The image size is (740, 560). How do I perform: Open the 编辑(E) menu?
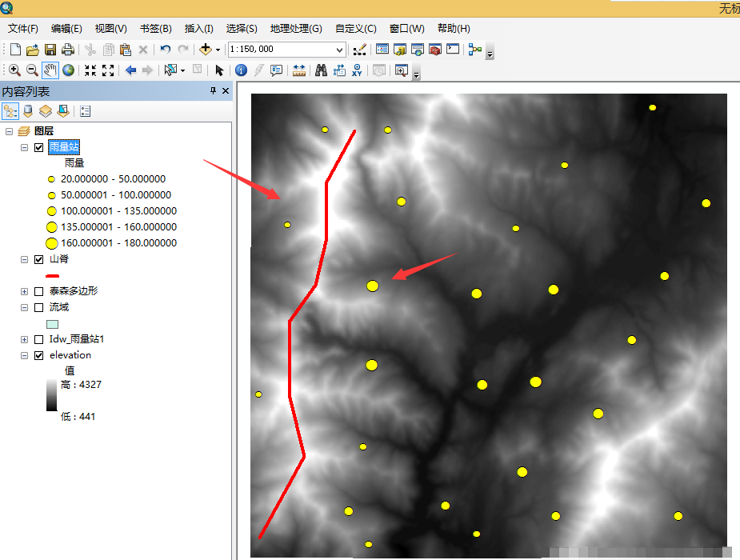(66, 29)
